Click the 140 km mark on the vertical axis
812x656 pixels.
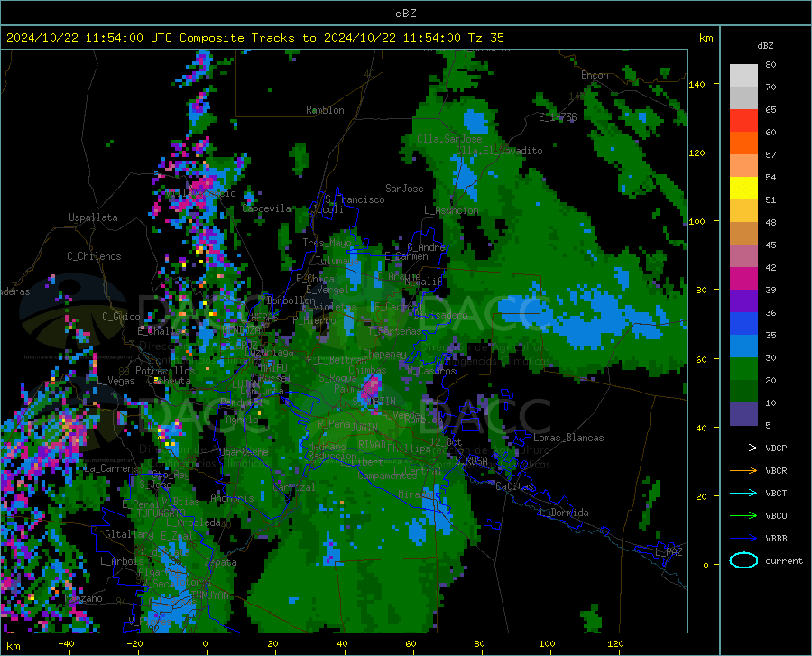[x=697, y=84]
